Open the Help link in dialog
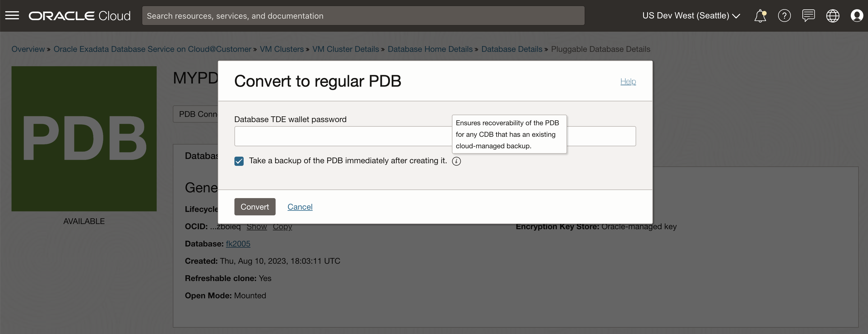 pos(628,81)
